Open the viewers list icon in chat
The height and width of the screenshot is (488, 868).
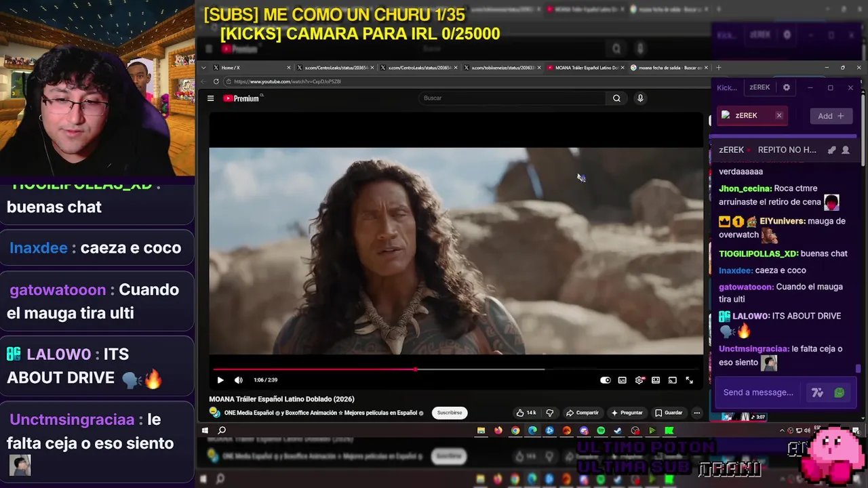point(846,150)
